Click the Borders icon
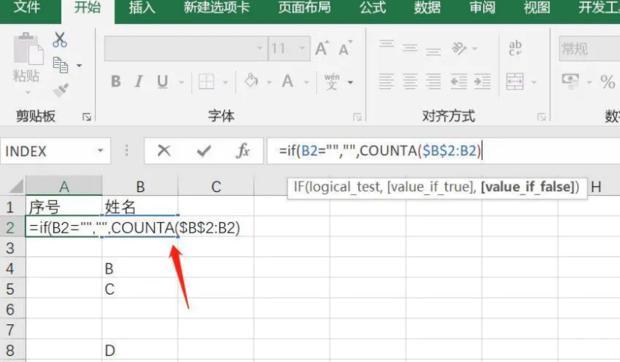This screenshot has width=620, height=362. [x=206, y=82]
